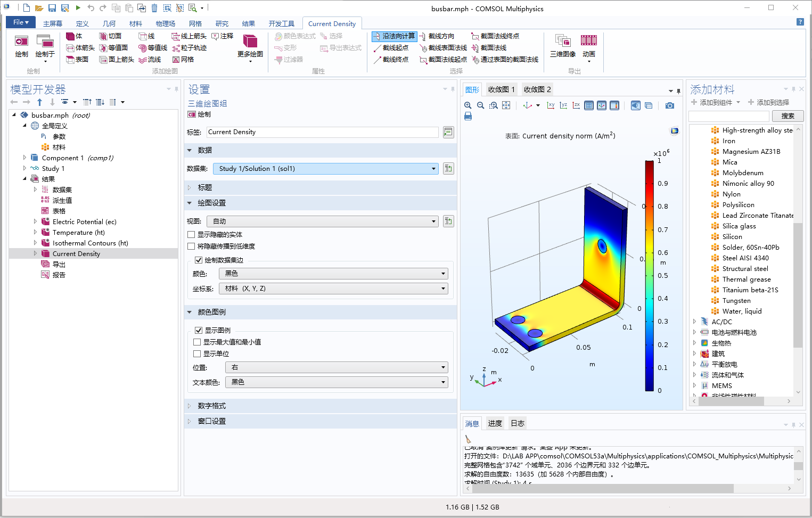Open the 三维图像 export tool
Image resolution: width=812 pixels, height=518 pixels.
(x=563, y=45)
